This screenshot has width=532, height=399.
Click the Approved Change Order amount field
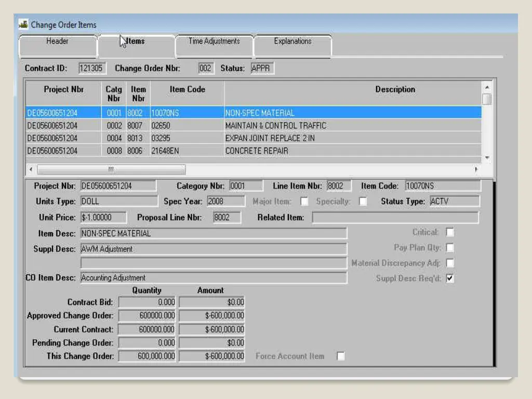tap(212, 315)
